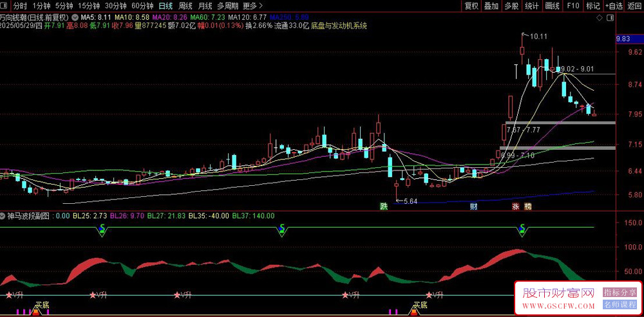Click the BL27: 21.83 value
The width and height of the screenshot is (644, 317).
coord(166,215)
